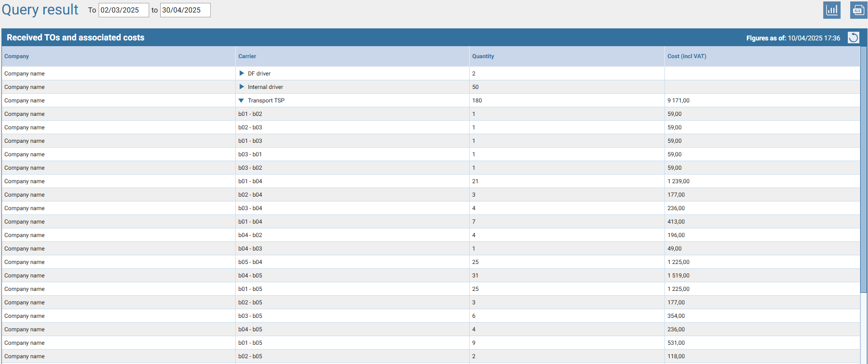Select the quantity 21 cell

coord(567,181)
